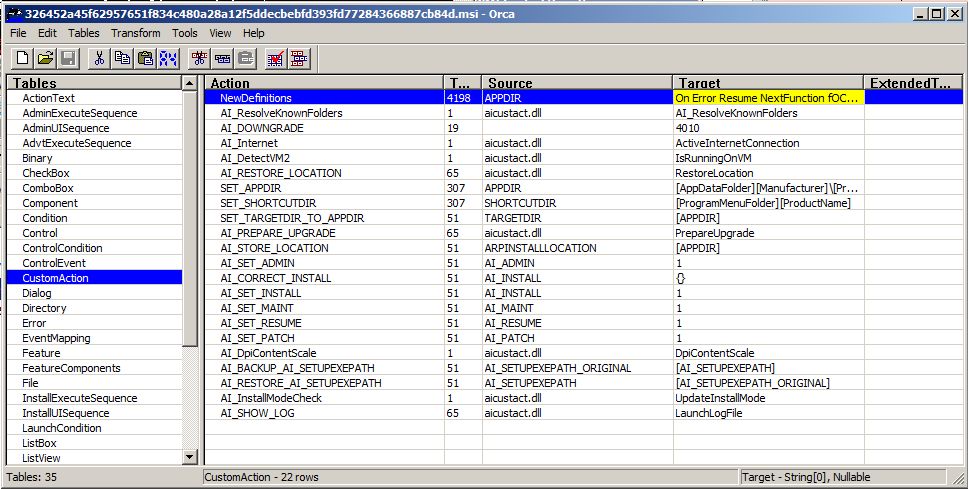Select the LaunchCondition table

tap(62, 428)
